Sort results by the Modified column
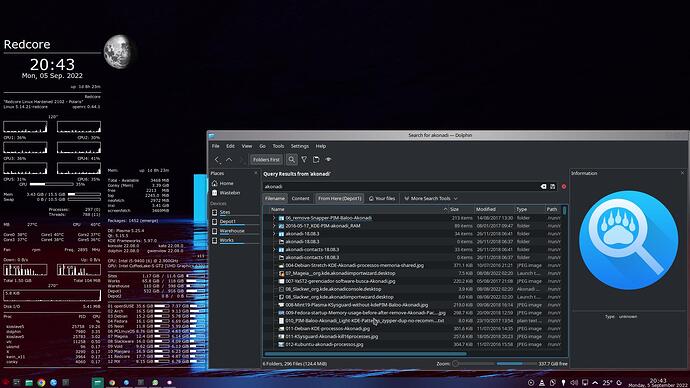The image size is (690, 388). tap(494, 209)
